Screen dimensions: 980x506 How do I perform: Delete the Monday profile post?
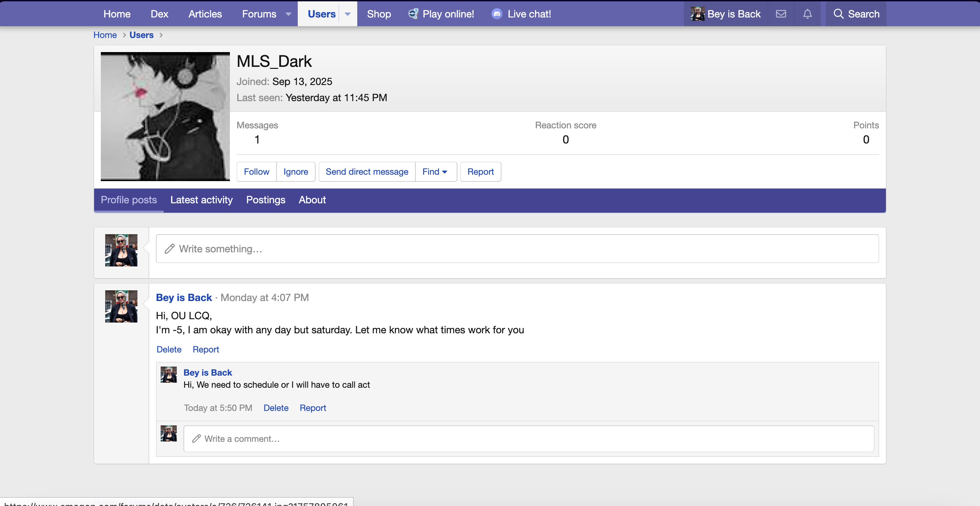click(169, 349)
